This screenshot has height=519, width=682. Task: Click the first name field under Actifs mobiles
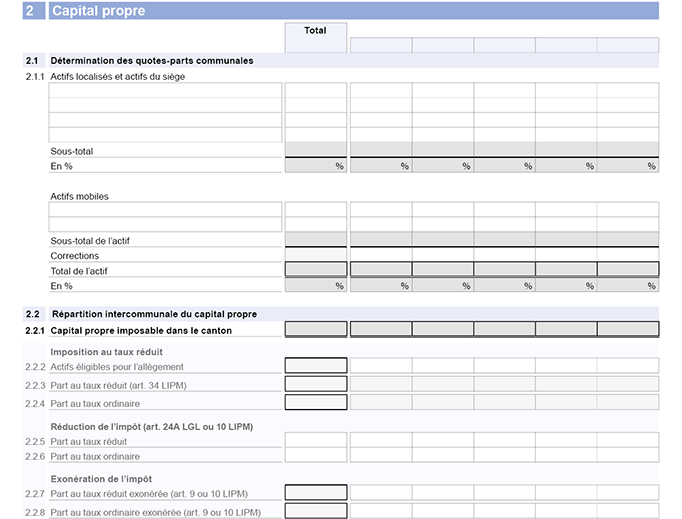coord(166,210)
